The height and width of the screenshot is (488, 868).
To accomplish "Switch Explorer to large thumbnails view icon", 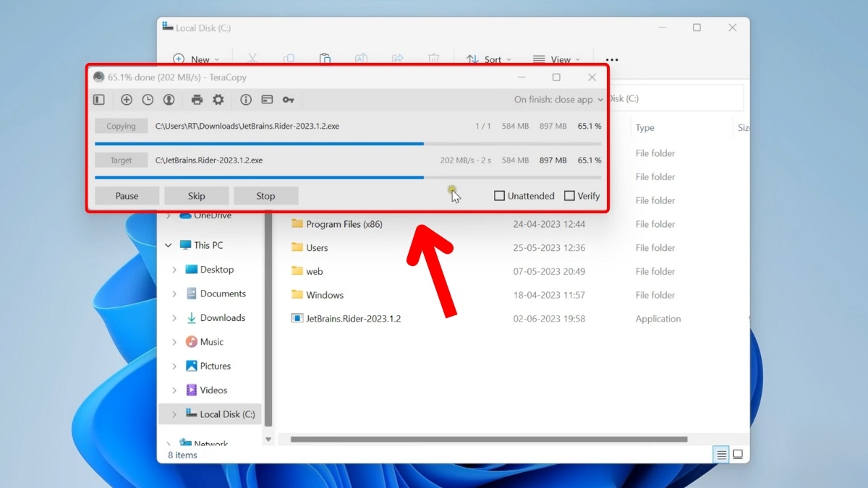I will click(x=738, y=455).
